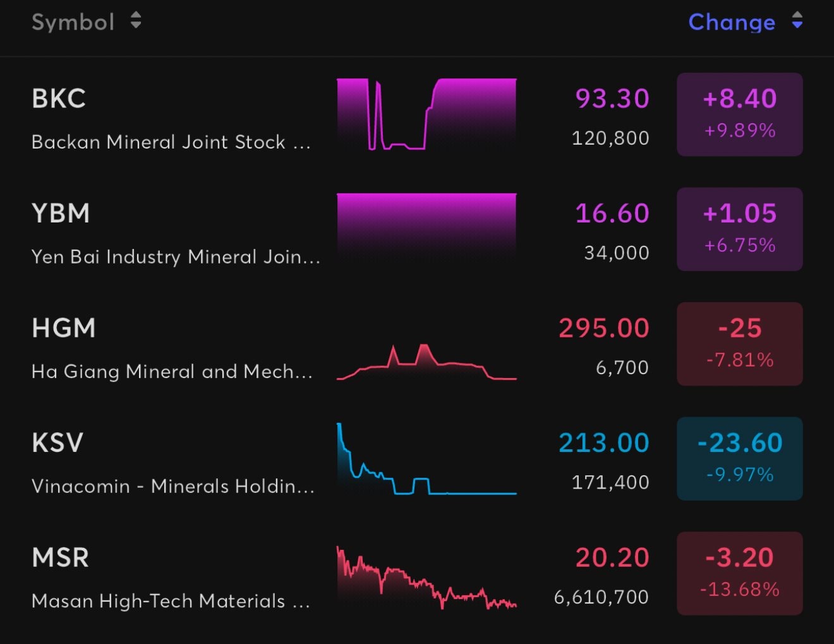834x644 pixels.
Task: Open the YBM stock symbol
Action: (x=61, y=214)
